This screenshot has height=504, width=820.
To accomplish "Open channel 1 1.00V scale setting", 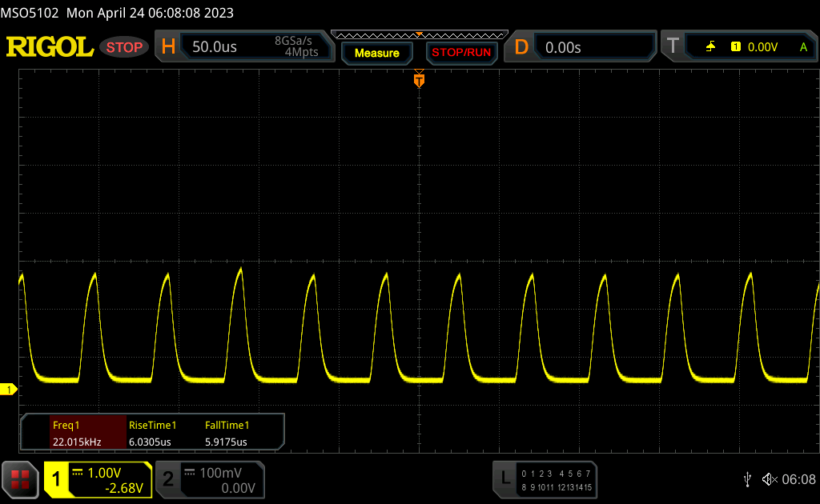I will coord(104,473).
